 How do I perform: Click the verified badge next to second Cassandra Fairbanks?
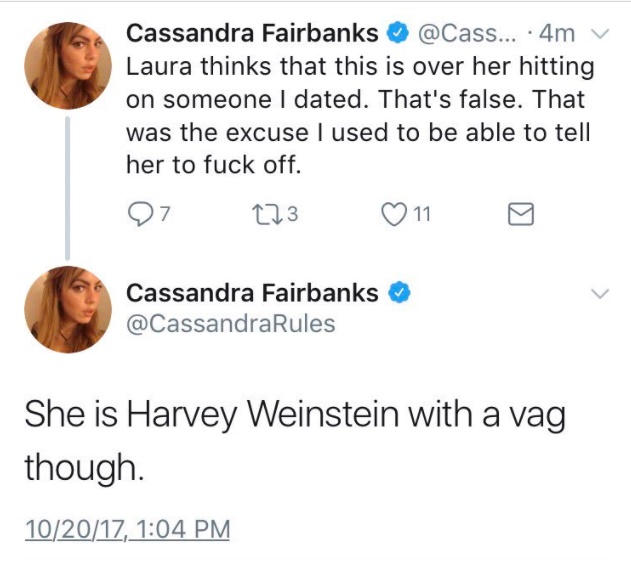tap(397, 293)
